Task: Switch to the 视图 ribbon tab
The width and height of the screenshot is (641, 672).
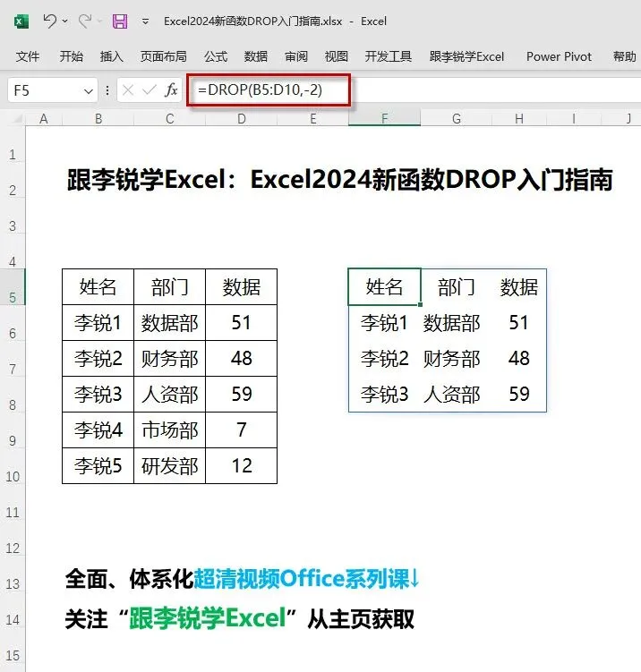Action: coord(336,56)
